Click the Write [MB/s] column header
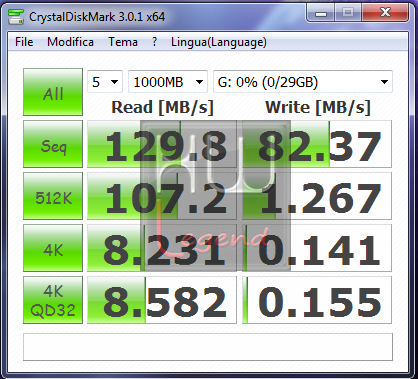The height and width of the screenshot is (379, 418). [x=318, y=108]
